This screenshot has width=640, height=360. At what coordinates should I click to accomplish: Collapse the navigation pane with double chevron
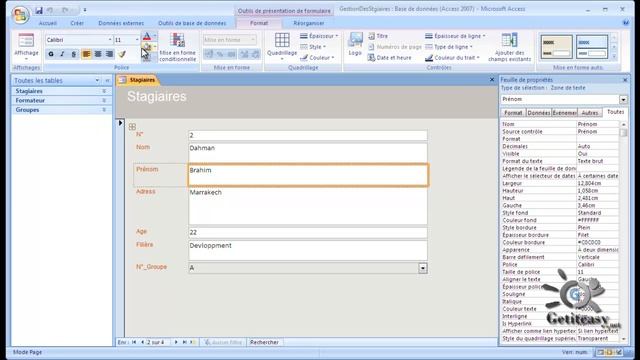pos(107,80)
